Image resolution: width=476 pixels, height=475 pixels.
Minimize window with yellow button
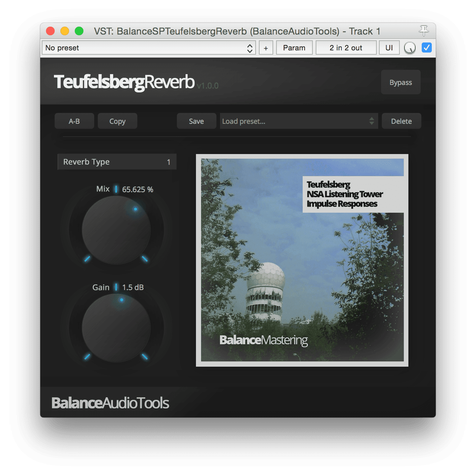click(65, 31)
